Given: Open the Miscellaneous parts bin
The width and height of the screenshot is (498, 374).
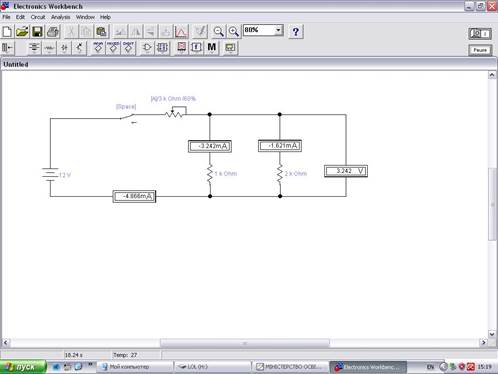Looking at the screenshot, I should 212,48.
